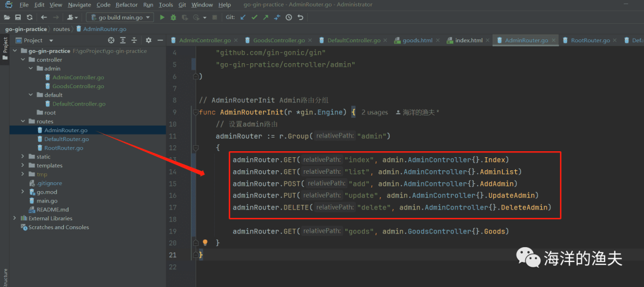
Task: Select main.go in the project tree
Action: tap(47, 201)
